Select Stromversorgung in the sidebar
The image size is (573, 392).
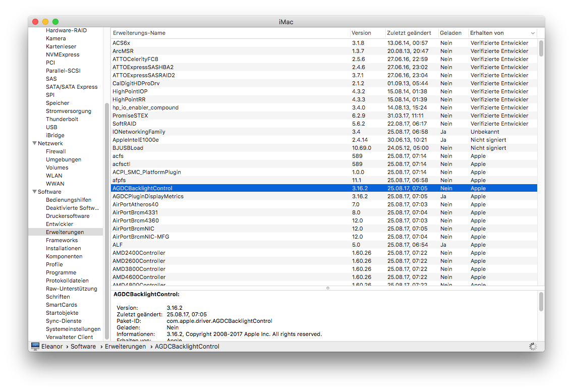(x=68, y=111)
